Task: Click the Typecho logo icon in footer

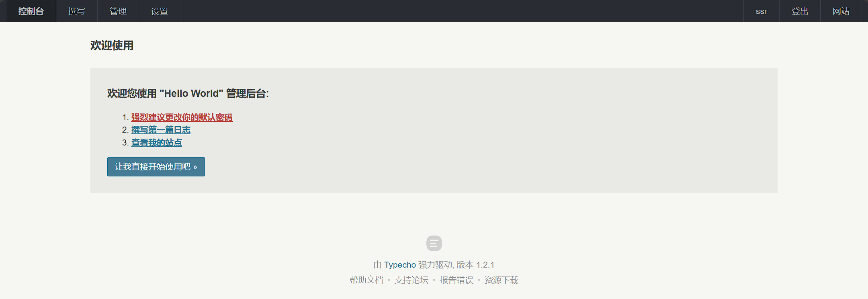Action: [434, 244]
